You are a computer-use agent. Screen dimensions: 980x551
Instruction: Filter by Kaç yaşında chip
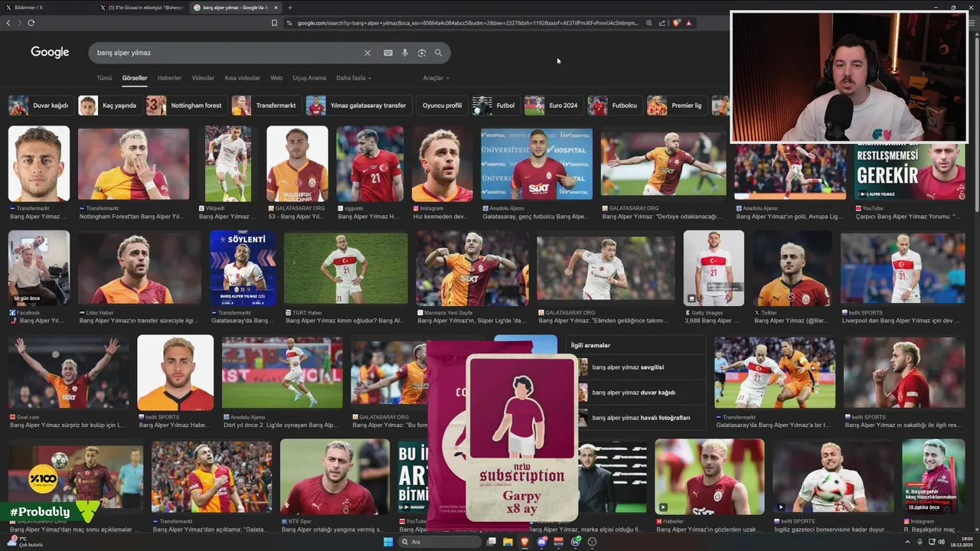109,106
